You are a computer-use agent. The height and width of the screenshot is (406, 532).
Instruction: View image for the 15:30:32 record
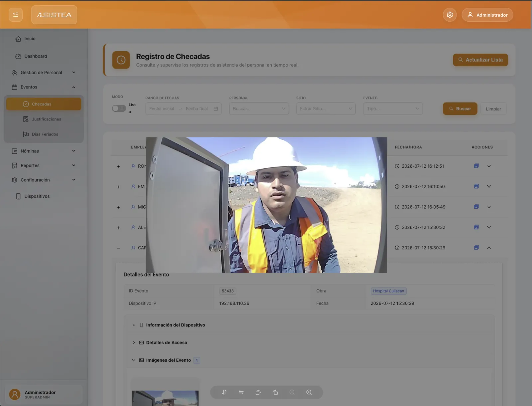(476, 227)
